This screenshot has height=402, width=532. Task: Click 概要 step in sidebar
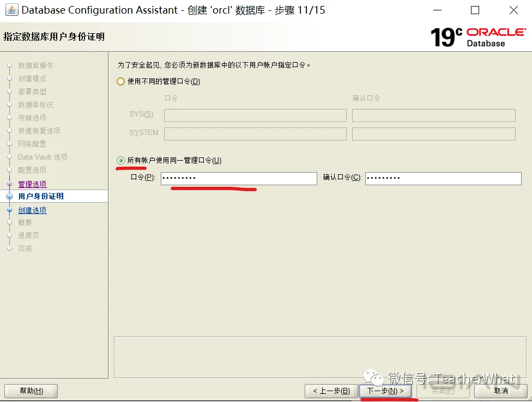pyautogui.click(x=25, y=222)
